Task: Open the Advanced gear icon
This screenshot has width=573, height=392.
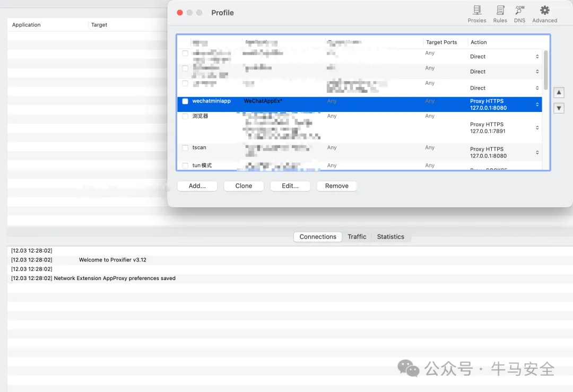Action: [544, 13]
